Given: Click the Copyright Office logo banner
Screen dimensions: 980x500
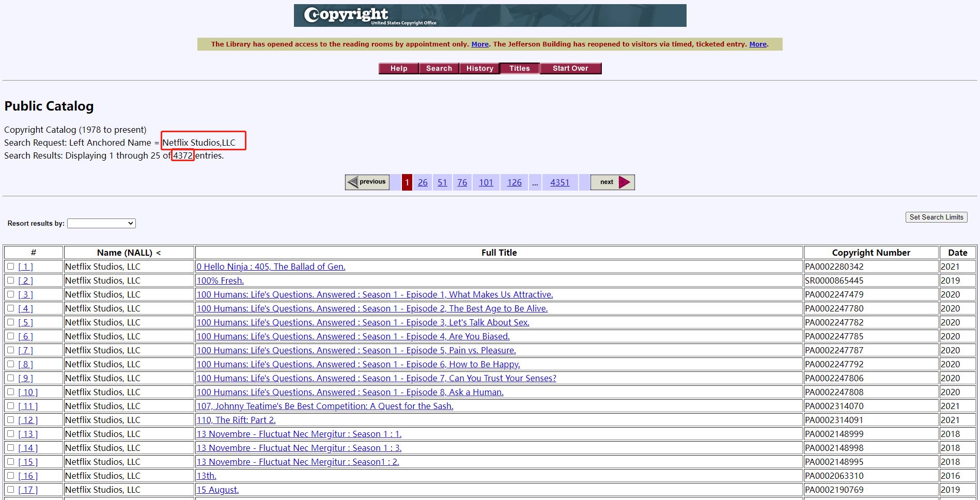Looking at the screenshot, I should [x=490, y=15].
